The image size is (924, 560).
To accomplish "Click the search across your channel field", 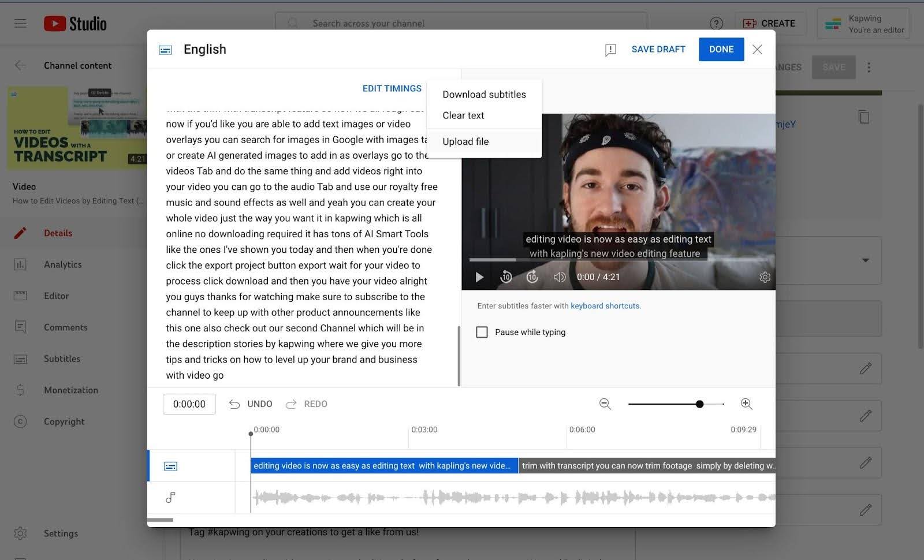I will click(x=461, y=24).
